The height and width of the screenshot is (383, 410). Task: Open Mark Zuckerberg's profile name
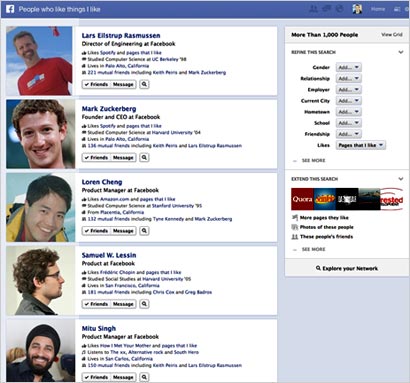click(x=109, y=109)
